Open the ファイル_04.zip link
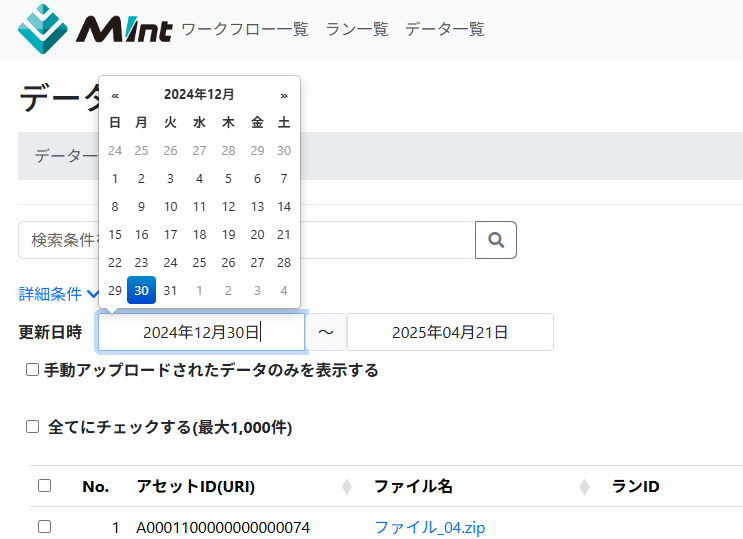The image size is (743, 539). (x=429, y=527)
